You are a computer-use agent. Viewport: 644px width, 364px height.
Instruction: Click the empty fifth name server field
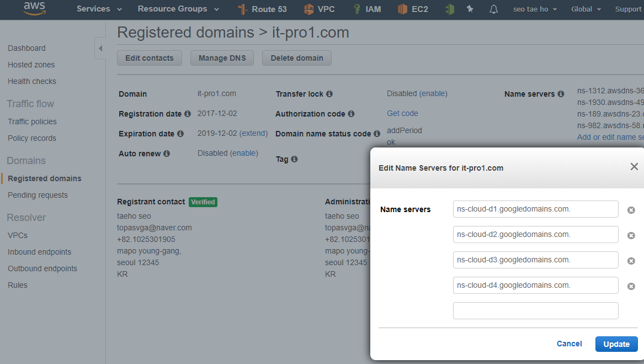[536, 310]
